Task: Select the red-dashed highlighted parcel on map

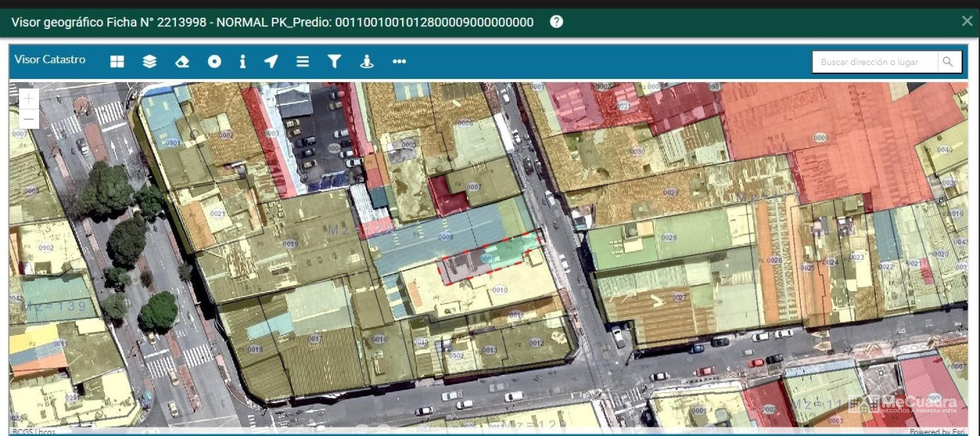Action: tap(490, 257)
